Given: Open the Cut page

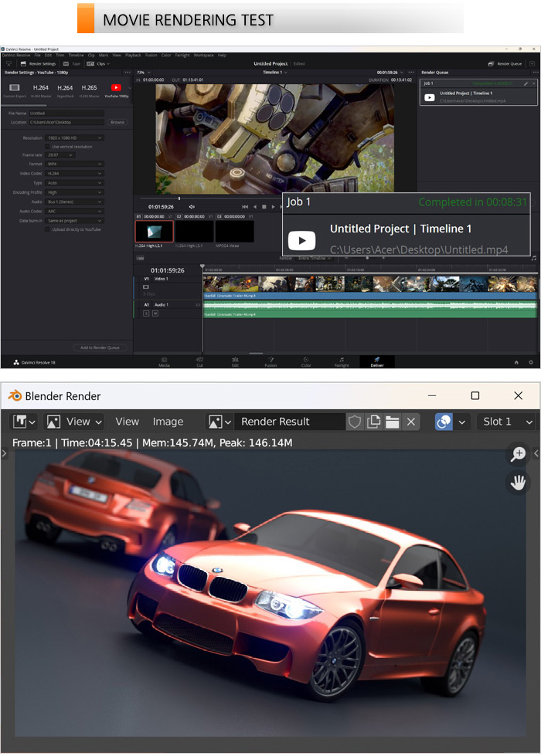Looking at the screenshot, I should click(200, 362).
